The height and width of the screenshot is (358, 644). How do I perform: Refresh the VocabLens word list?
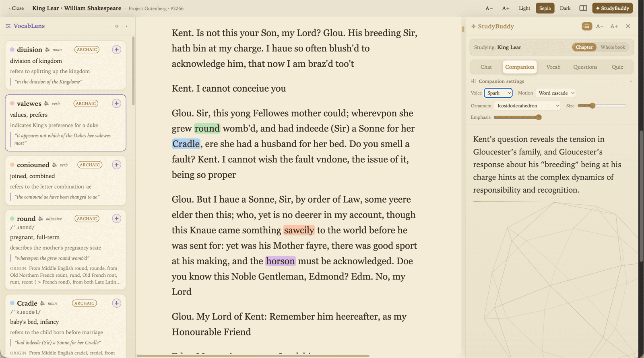point(117,26)
